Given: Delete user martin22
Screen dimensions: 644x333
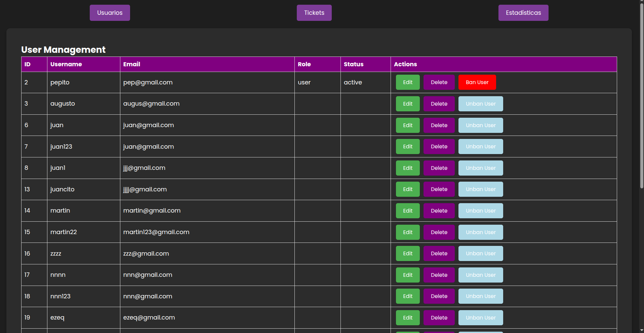Looking at the screenshot, I should point(439,232).
